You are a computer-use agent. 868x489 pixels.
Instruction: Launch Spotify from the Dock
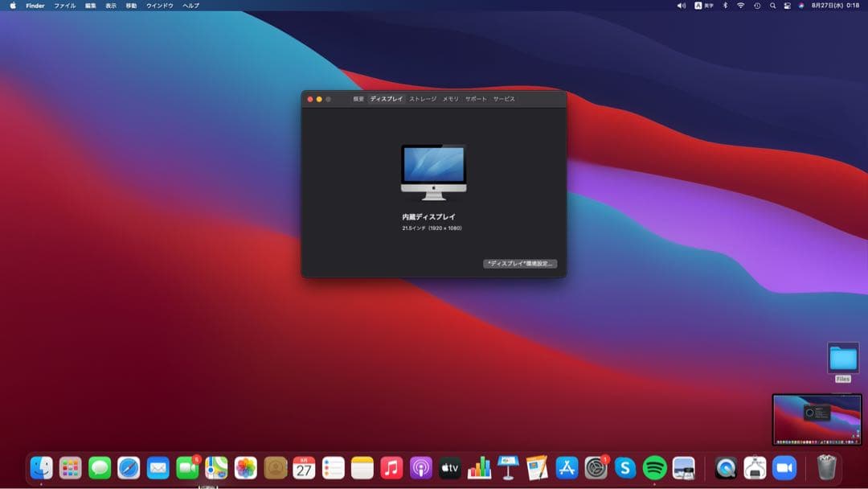pos(655,467)
